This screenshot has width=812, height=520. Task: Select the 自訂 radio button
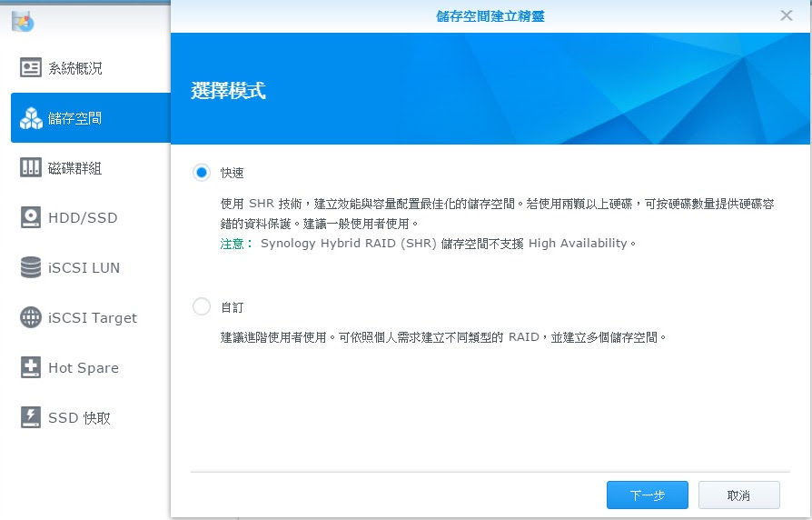pos(202,306)
